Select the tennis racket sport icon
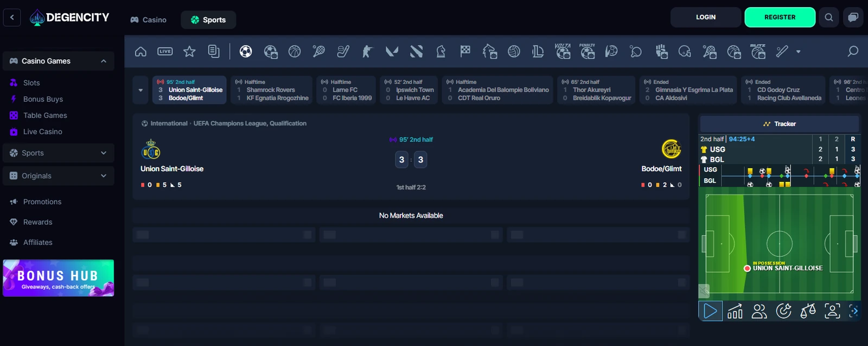Viewport: 868px width, 346px height. coord(319,52)
